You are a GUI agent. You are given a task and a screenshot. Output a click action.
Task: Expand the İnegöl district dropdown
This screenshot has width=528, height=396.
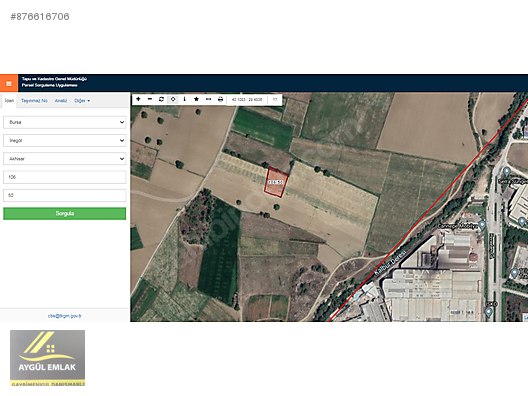(x=65, y=140)
